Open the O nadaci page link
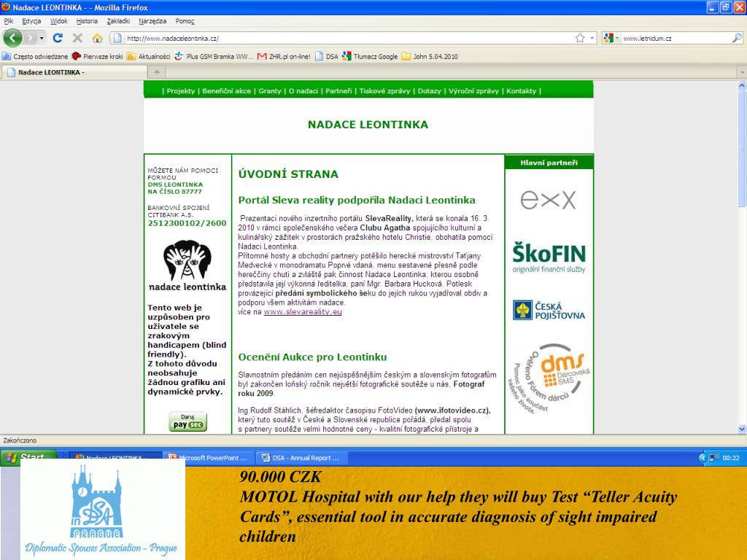The image size is (747, 560). (x=303, y=91)
